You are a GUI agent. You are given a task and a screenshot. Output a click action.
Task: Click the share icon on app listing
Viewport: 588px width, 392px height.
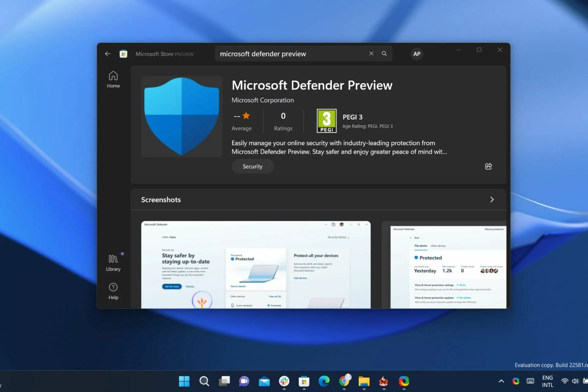pos(489,166)
